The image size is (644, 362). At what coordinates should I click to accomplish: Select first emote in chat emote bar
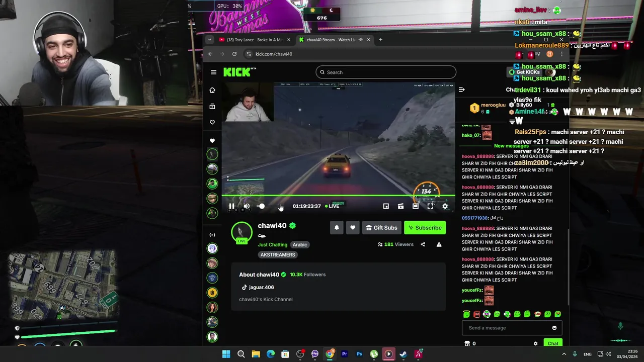click(x=466, y=314)
